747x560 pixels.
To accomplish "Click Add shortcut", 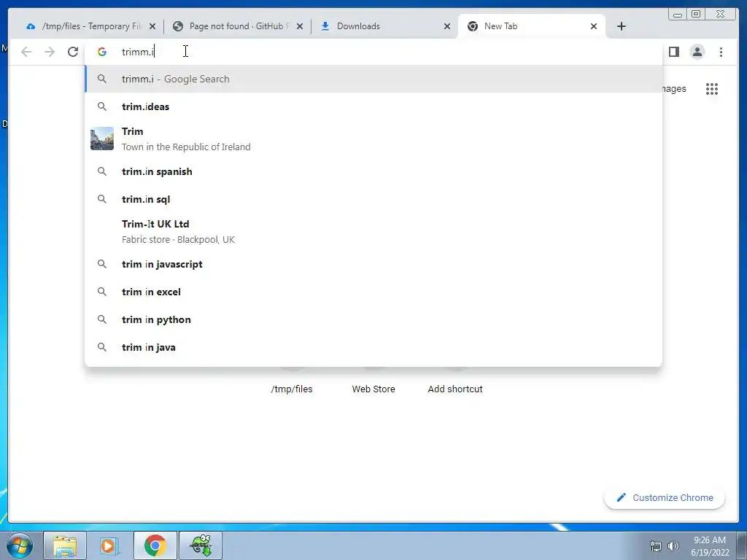I will [455, 389].
